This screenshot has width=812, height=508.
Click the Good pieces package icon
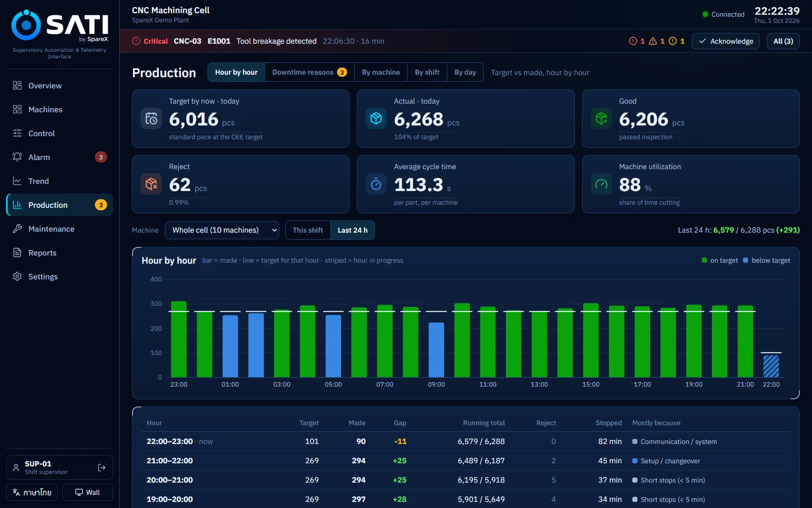601,118
